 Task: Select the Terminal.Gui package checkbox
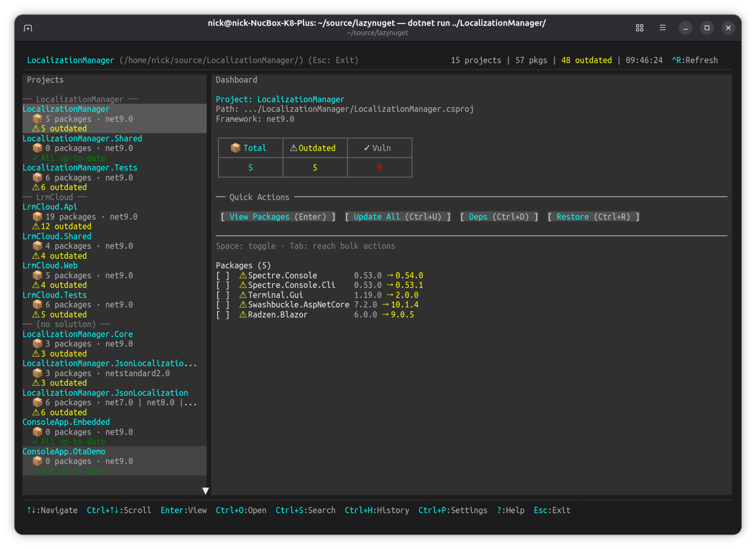tap(223, 294)
